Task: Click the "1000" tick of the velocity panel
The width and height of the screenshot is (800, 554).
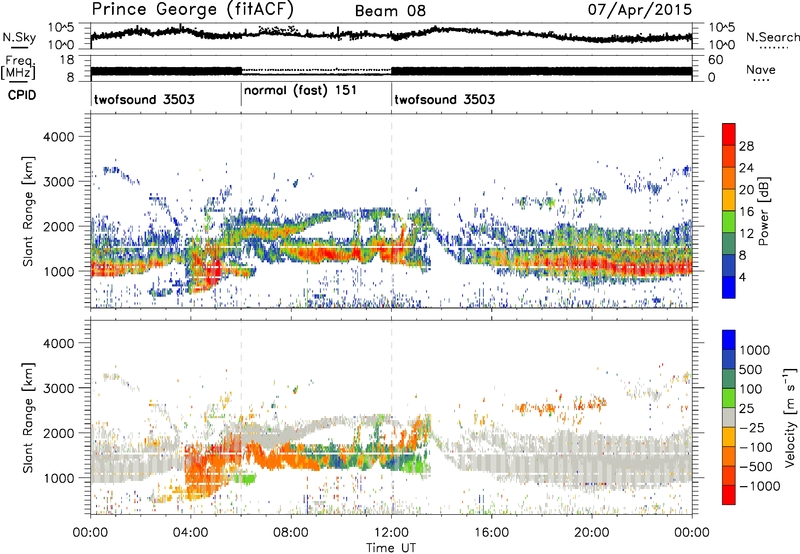Action: [x=58, y=478]
